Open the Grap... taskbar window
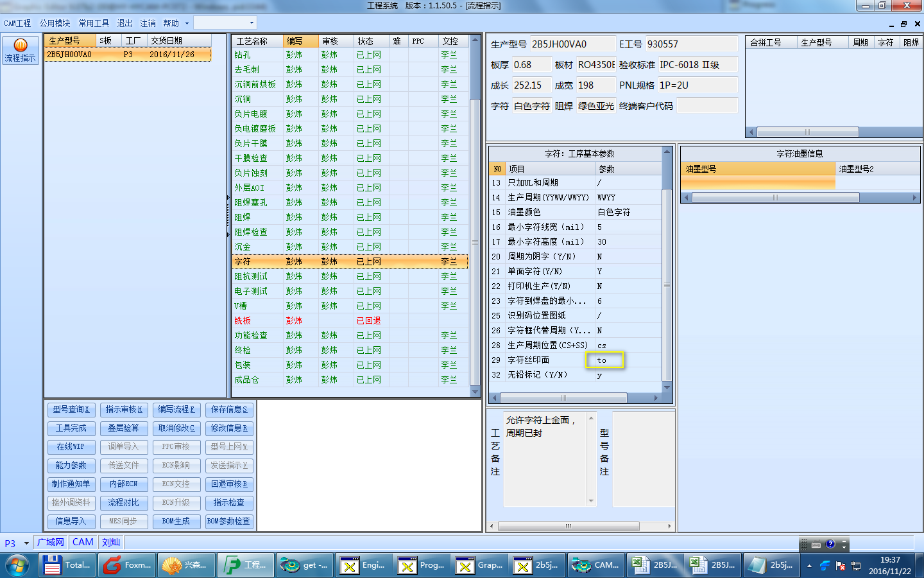Image resolution: width=924 pixels, height=578 pixels. pos(479,565)
